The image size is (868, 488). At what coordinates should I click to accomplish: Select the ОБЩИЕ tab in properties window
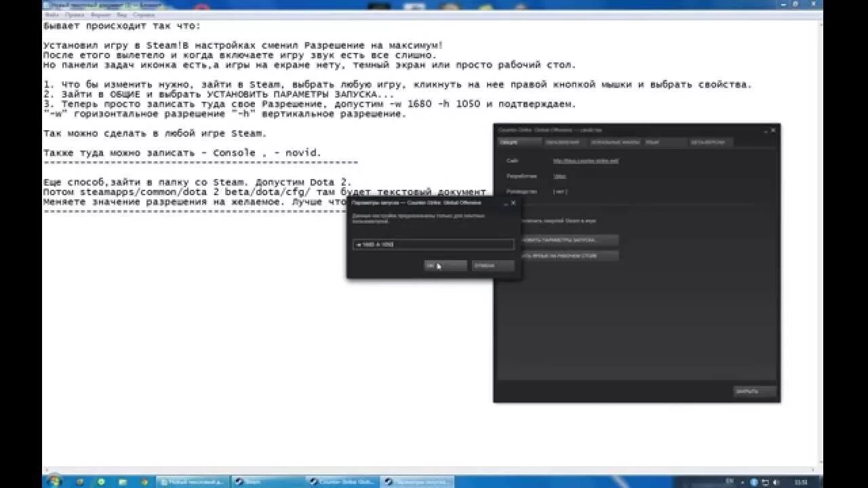[x=519, y=142]
